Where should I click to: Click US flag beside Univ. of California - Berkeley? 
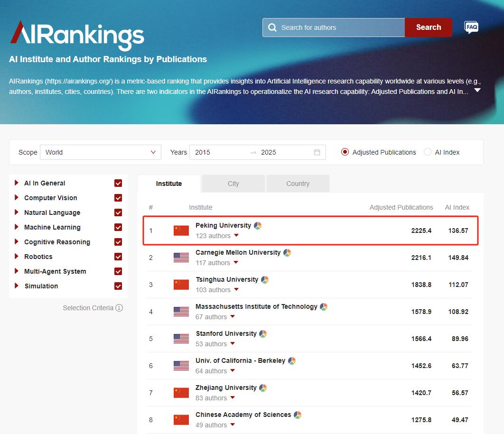tap(181, 365)
